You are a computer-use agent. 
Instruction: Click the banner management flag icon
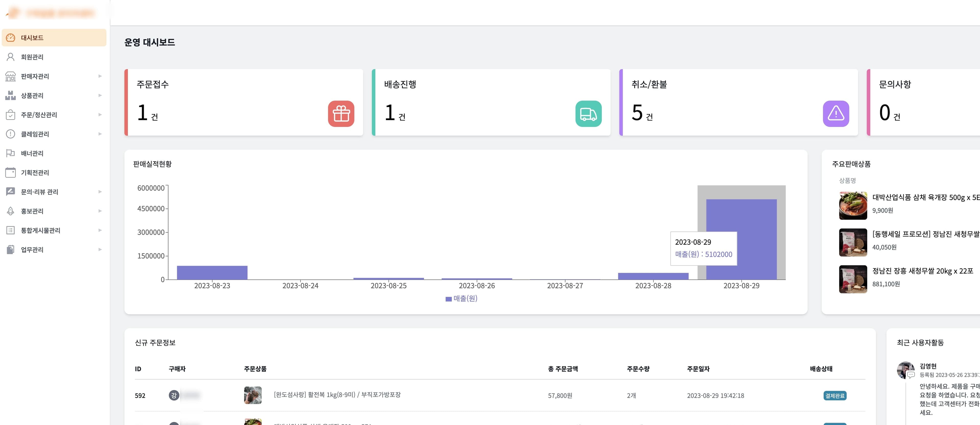point(11,153)
